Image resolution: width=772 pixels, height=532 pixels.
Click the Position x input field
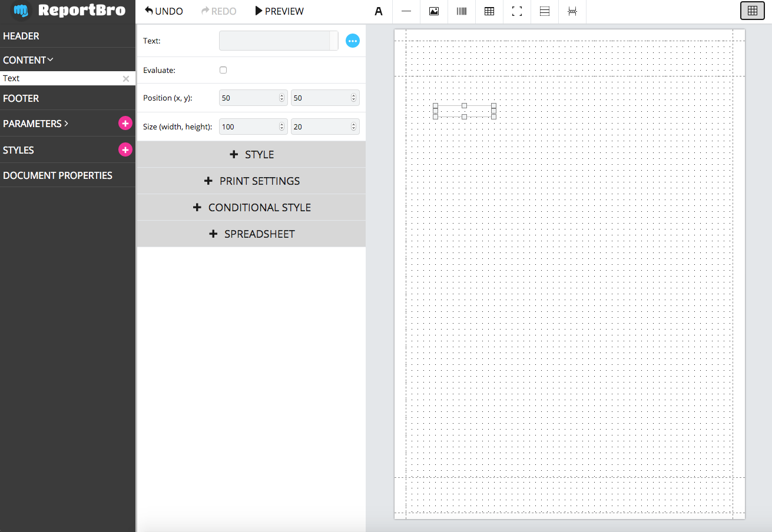pyautogui.click(x=253, y=98)
